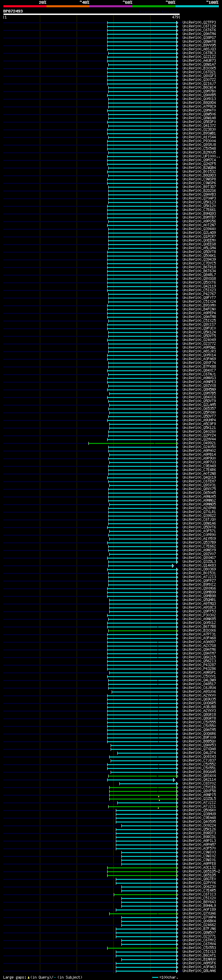Select the UniRef100_Q70AP4 label
Viewport: 222px width, 980px height.
pyautogui.click(x=199, y=918)
